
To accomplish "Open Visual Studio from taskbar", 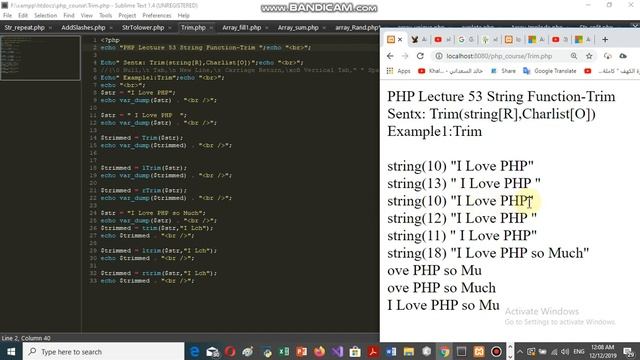I will (x=337, y=351).
